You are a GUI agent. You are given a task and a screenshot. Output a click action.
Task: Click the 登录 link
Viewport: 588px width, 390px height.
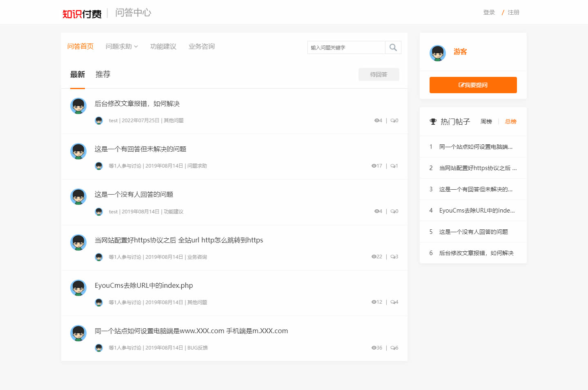click(489, 13)
